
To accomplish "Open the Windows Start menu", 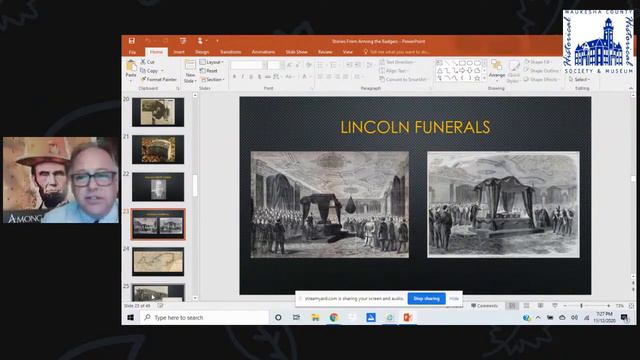I will (131, 318).
